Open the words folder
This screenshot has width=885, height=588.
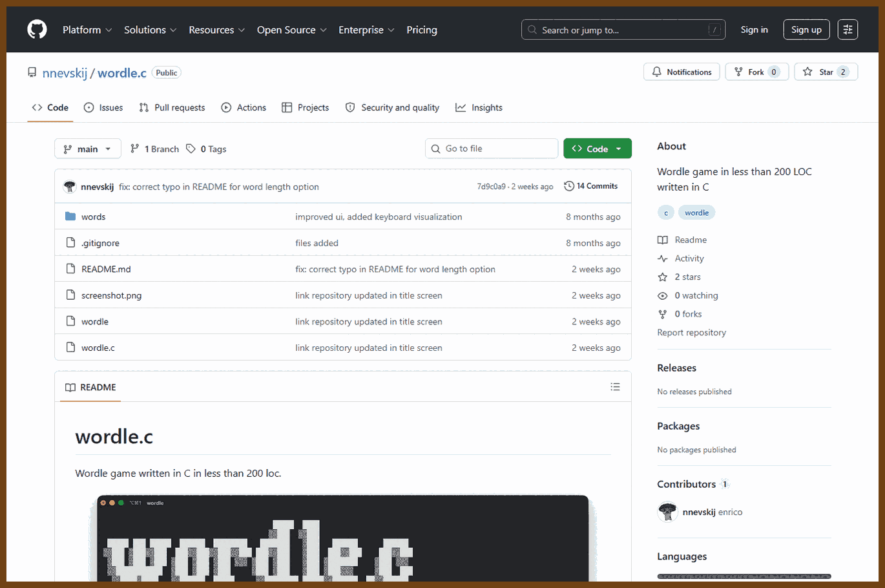(x=93, y=216)
